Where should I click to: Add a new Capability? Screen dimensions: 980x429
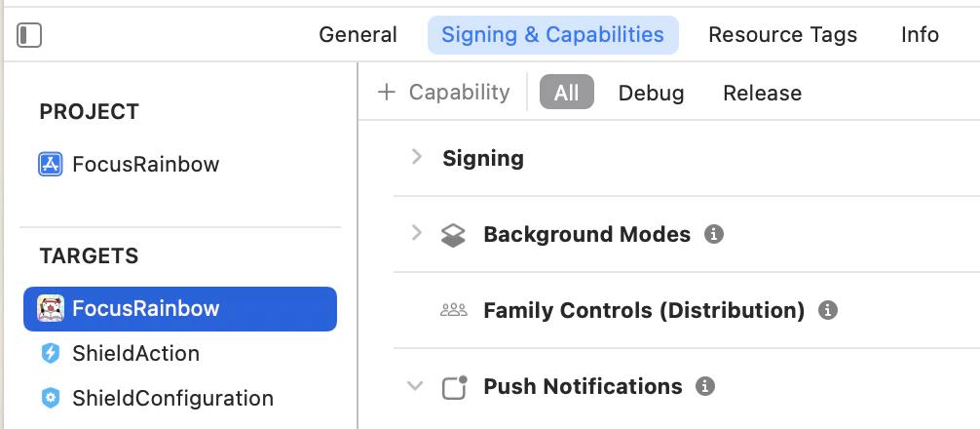coord(444,93)
